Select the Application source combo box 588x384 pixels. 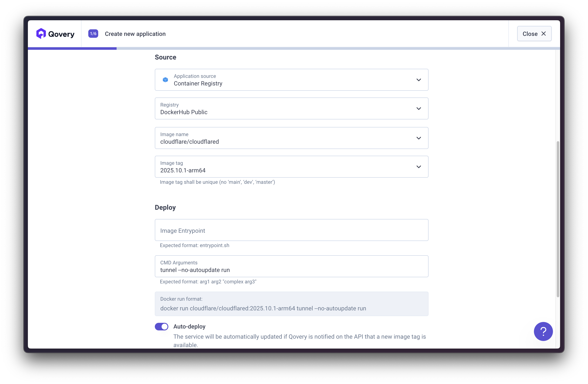tap(291, 80)
